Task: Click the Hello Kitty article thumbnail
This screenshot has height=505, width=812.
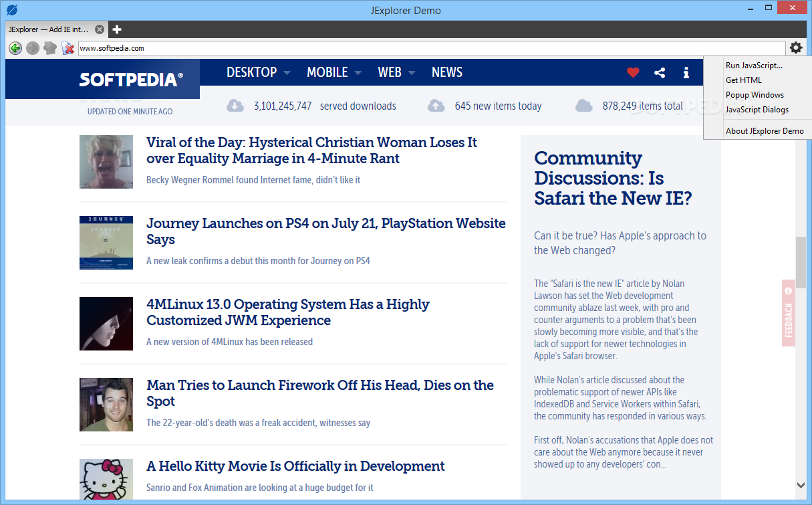Action: [x=106, y=478]
